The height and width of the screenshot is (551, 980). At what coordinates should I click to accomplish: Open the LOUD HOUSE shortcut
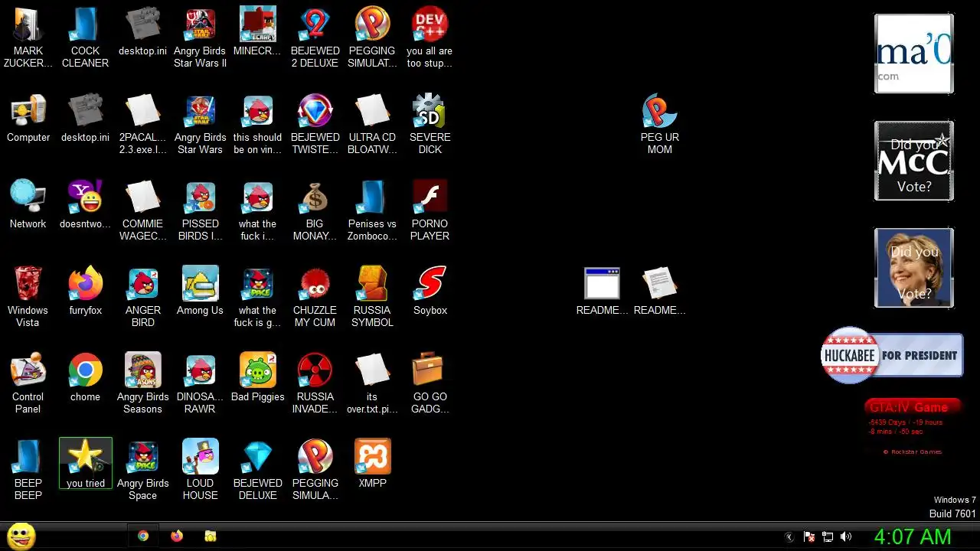(x=200, y=469)
